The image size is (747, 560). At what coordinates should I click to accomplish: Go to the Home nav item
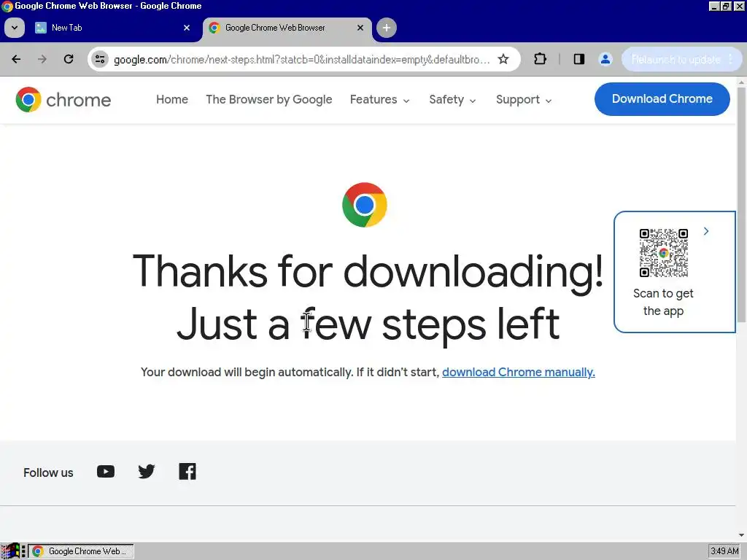pos(172,99)
